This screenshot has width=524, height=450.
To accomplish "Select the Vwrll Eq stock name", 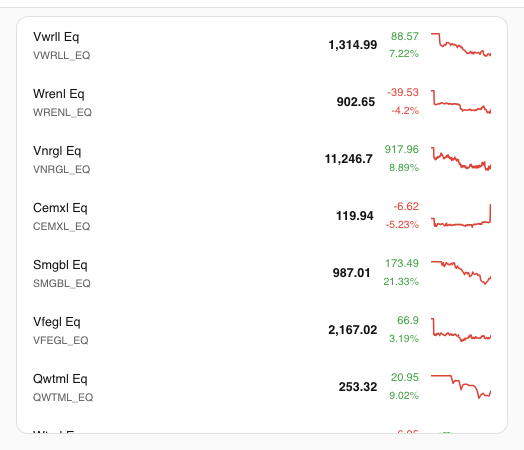I will click(56, 37).
